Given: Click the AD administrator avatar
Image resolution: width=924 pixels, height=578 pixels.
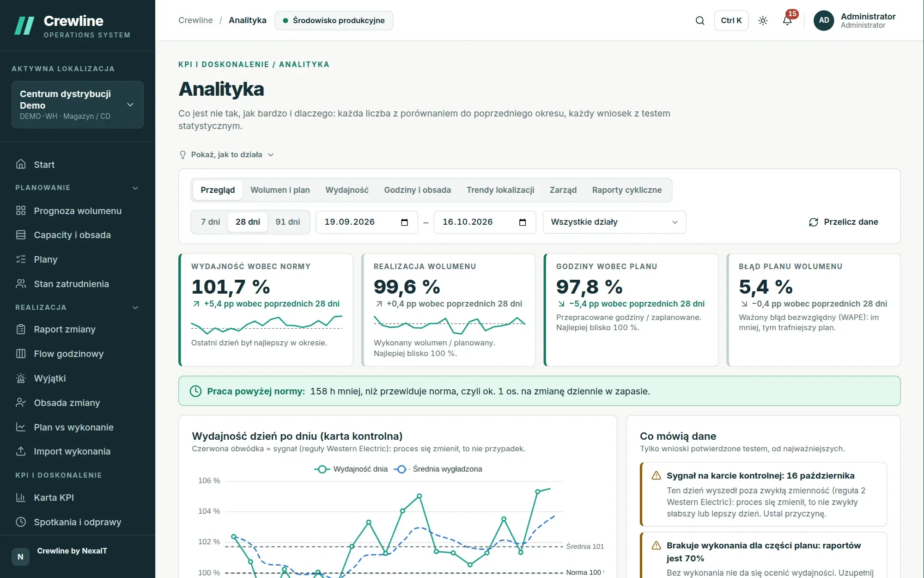Looking at the screenshot, I should (824, 20).
